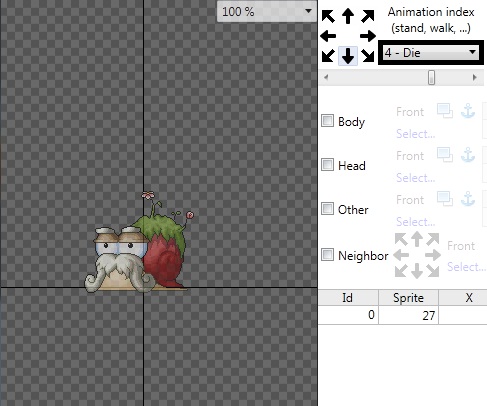Viewport: 487px width, 406px height.
Task: Select the right direction arrow
Action: tap(368, 36)
